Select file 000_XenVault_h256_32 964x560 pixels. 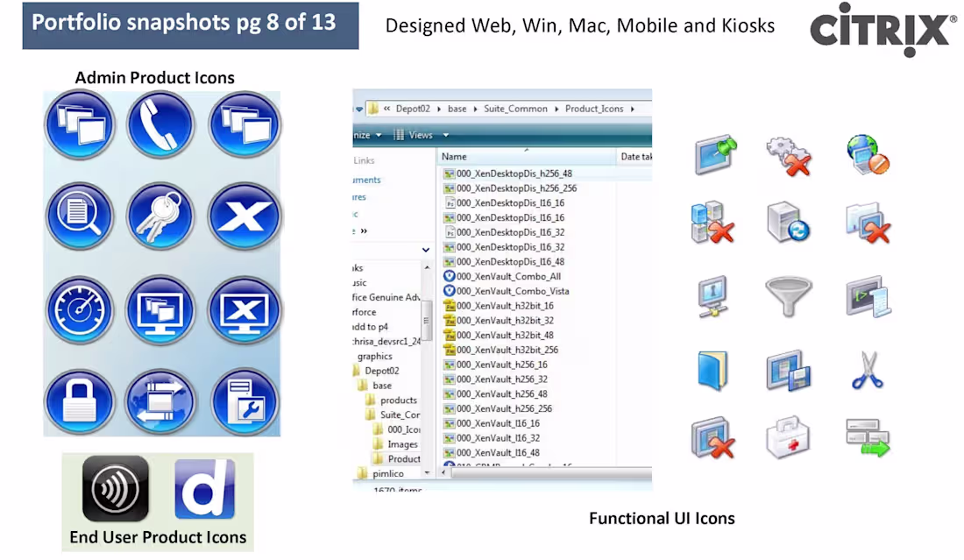pos(495,379)
